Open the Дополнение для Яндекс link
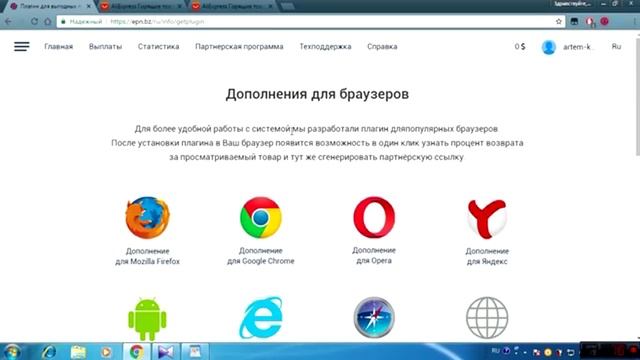 pos(487,256)
